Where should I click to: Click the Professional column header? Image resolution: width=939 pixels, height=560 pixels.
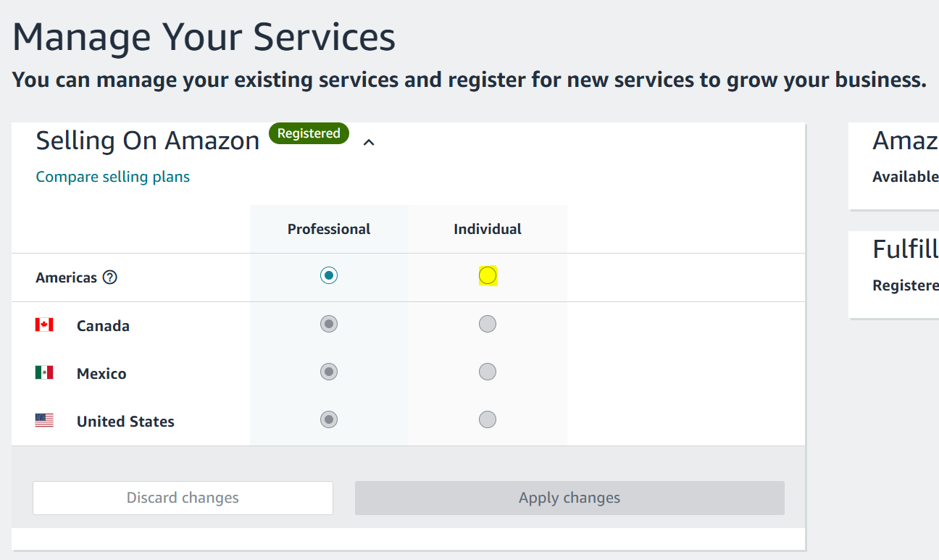[x=329, y=229]
